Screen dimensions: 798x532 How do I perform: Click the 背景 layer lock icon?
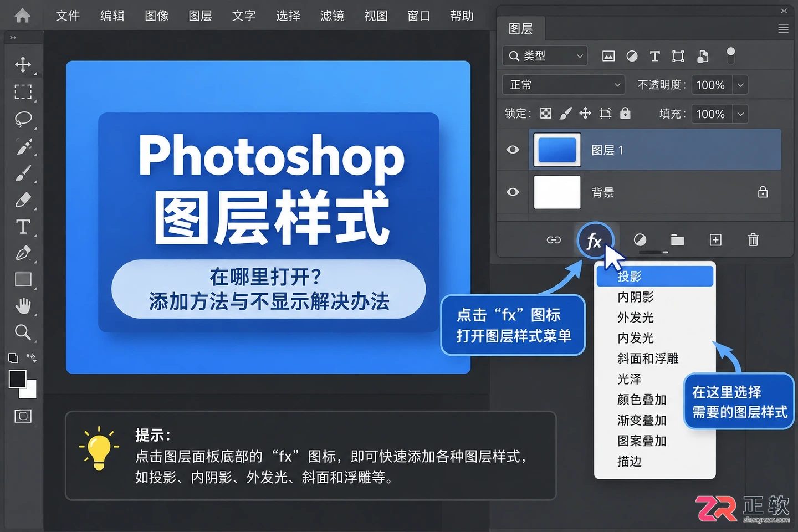click(763, 192)
